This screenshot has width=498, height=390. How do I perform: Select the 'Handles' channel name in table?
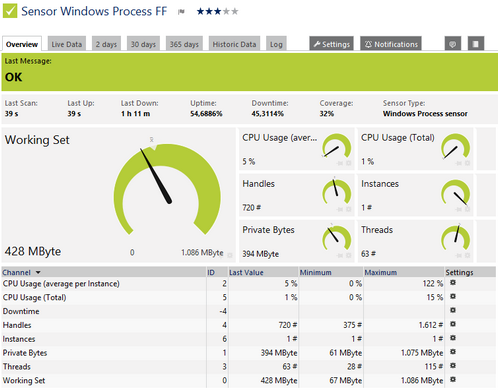coord(17,325)
